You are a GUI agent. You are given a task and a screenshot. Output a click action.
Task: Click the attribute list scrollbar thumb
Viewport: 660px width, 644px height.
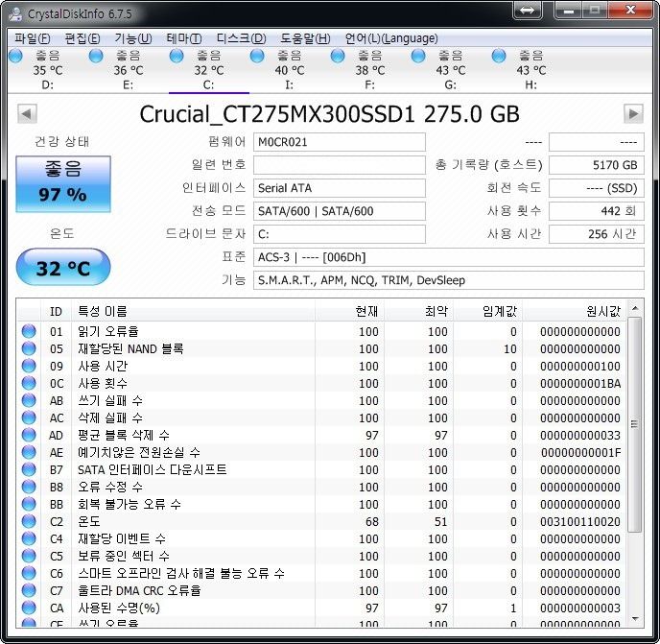click(x=635, y=424)
